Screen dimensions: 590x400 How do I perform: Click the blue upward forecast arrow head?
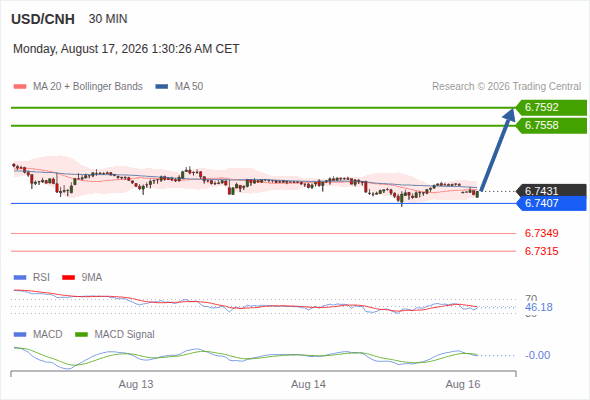(x=509, y=114)
